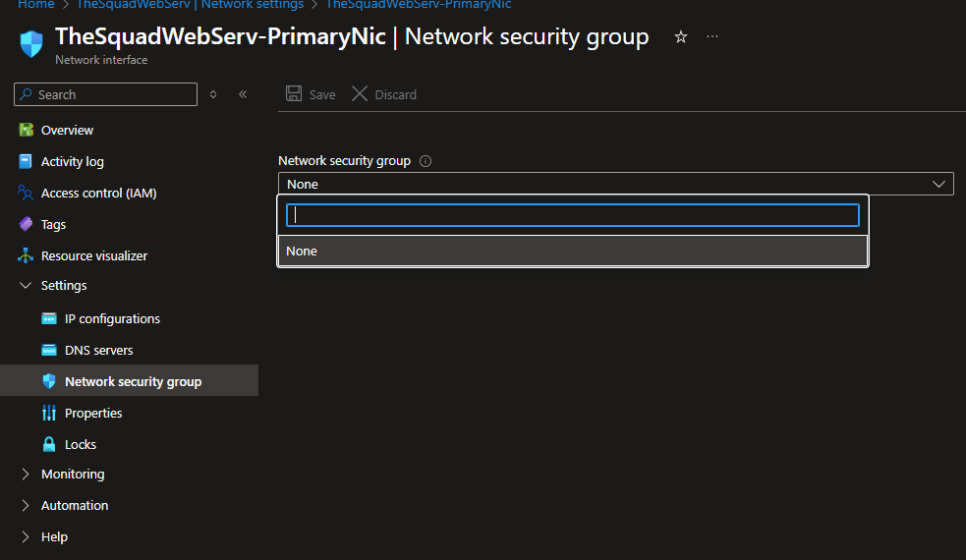Open Activity log
The image size is (966, 560).
[x=72, y=161]
